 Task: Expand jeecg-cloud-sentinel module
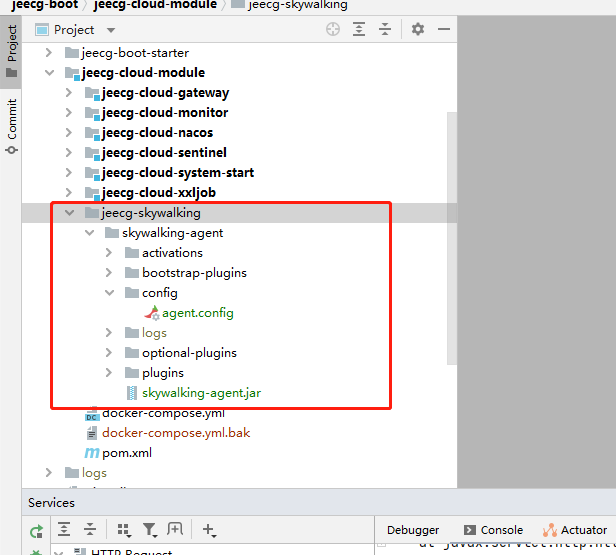69,153
